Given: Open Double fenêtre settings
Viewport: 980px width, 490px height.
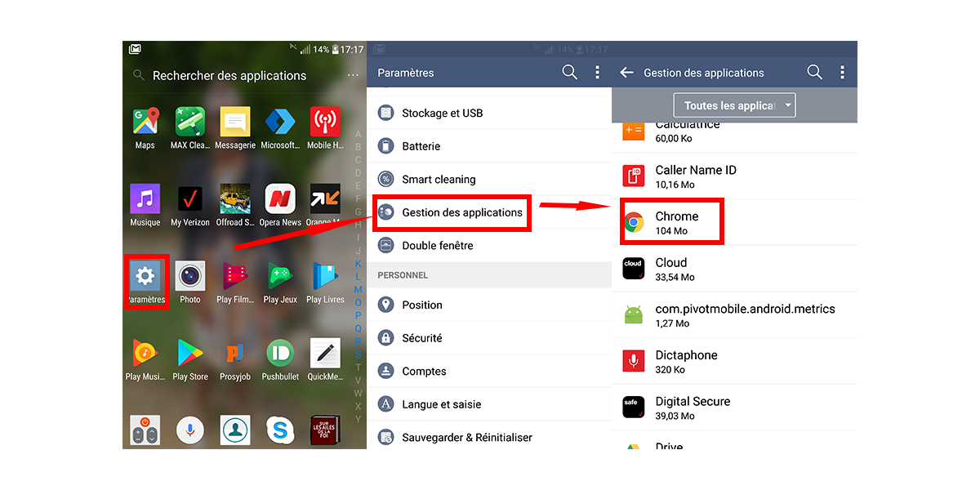Looking at the screenshot, I should click(489, 245).
